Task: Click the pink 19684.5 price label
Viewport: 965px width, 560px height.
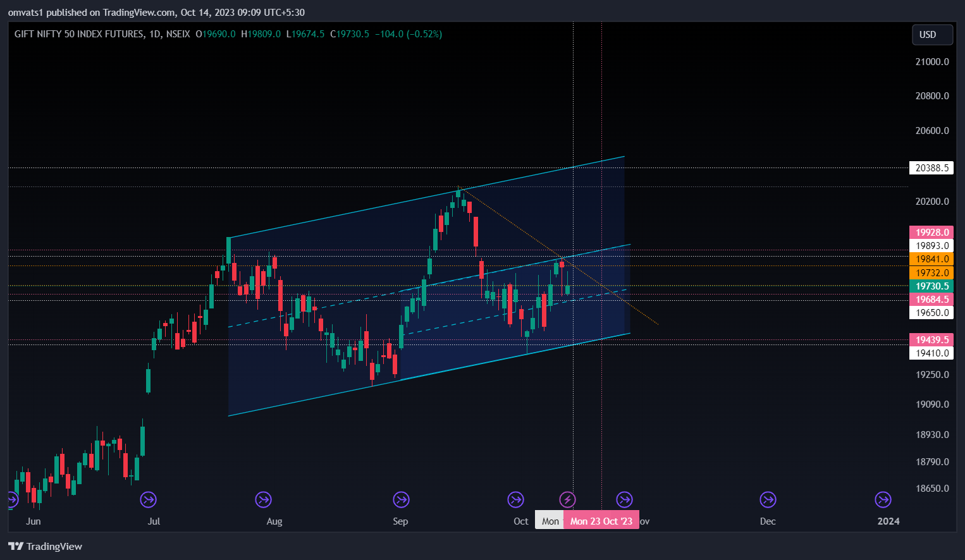Action: [x=931, y=300]
